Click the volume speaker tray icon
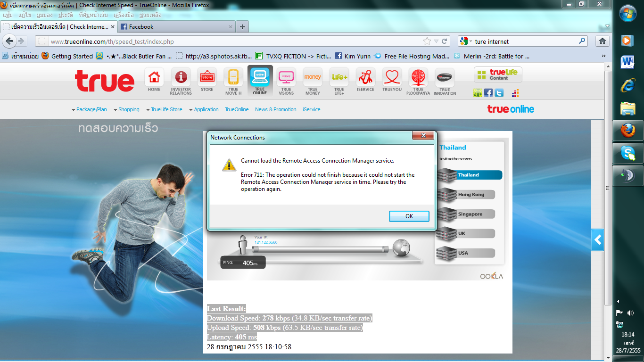644x362 pixels. tap(631, 313)
